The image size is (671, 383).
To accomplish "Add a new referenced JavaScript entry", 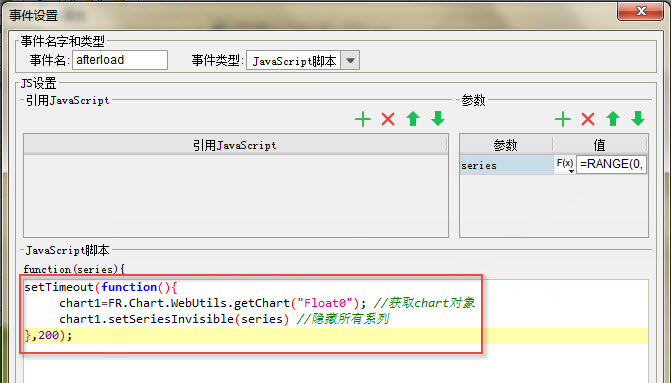I will click(x=363, y=119).
